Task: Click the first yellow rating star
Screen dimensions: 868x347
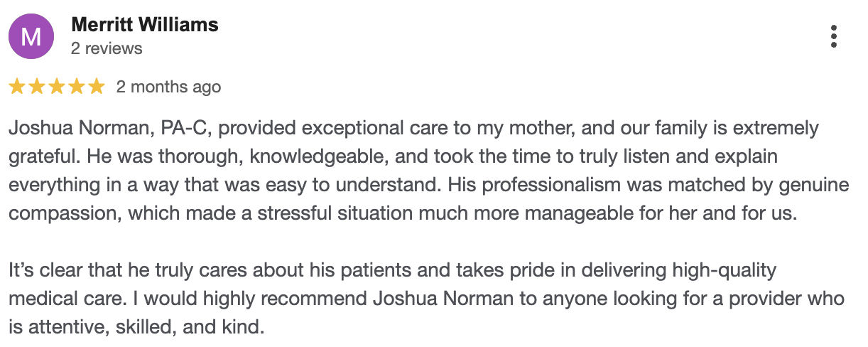Action: [x=17, y=87]
